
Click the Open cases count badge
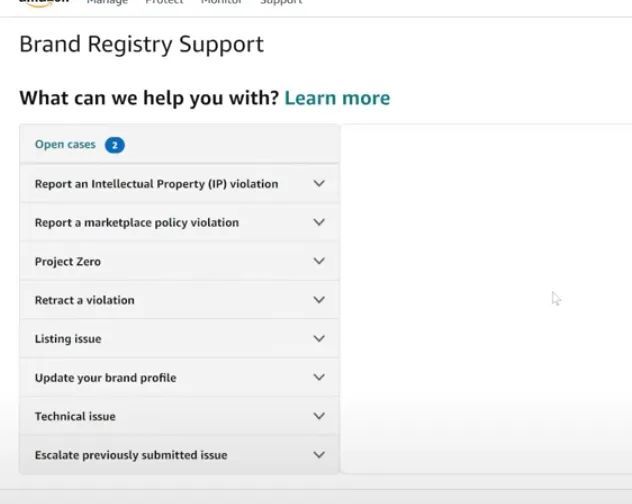pos(114,145)
